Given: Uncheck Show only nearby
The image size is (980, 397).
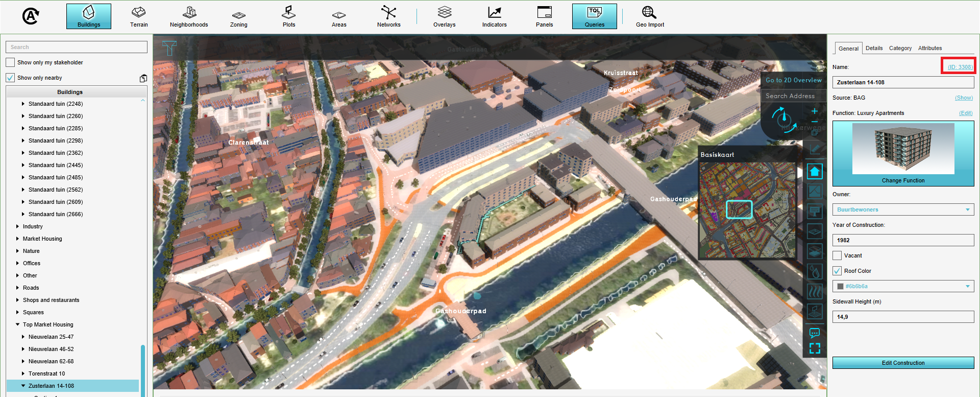Looking at the screenshot, I should coord(10,78).
